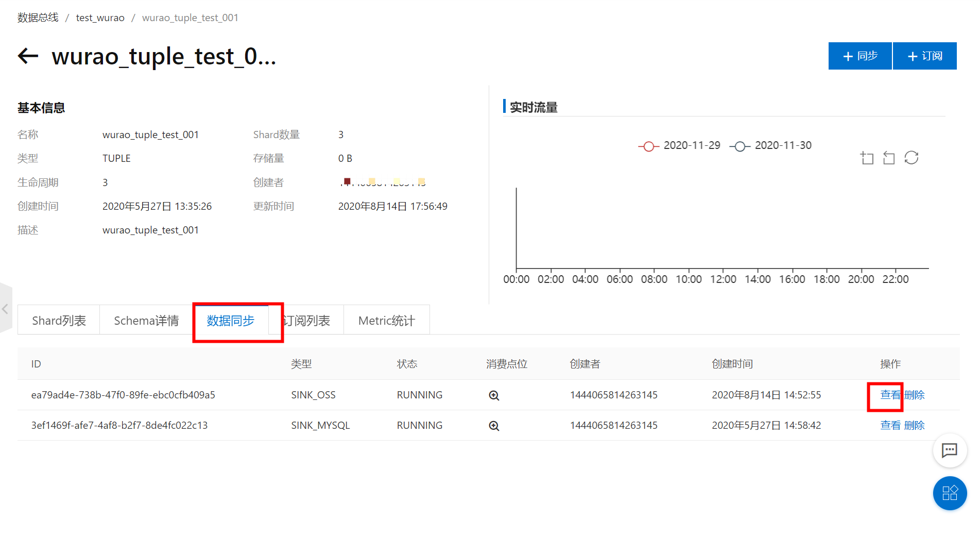Click 删除 for SINK_MYSQL connector

(x=915, y=425)
